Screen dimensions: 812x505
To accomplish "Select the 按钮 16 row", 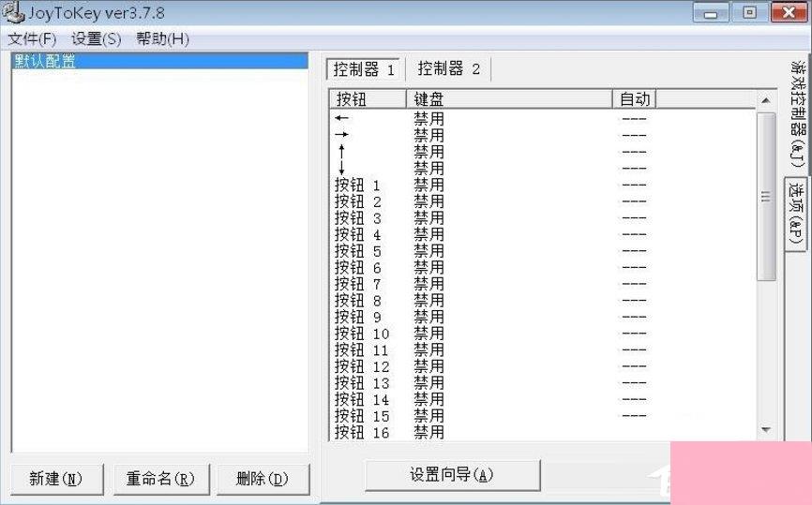I will click(542, 433).
